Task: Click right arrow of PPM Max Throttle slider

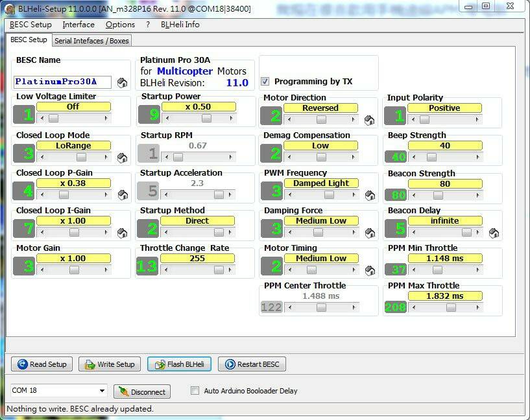Action: coord(477,307)
